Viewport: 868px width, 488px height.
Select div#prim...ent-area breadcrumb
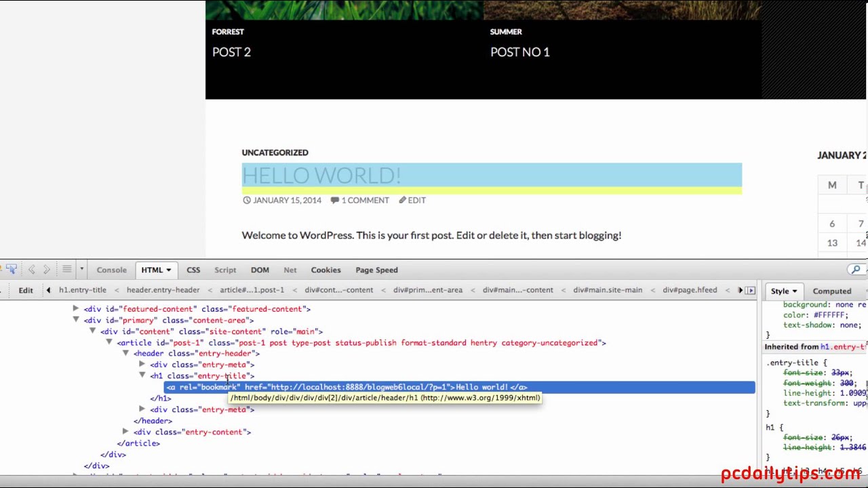tap(427, 290)
